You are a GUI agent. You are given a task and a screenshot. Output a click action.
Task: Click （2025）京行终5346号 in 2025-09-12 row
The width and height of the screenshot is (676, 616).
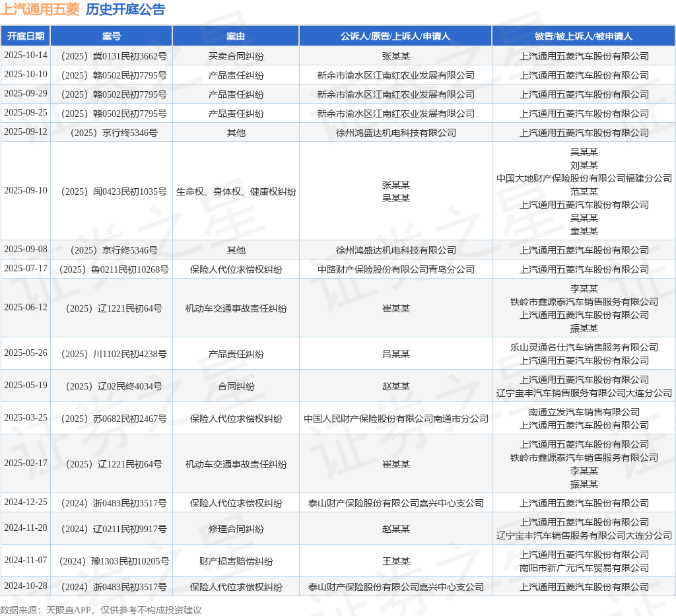[x=112, y=133]
